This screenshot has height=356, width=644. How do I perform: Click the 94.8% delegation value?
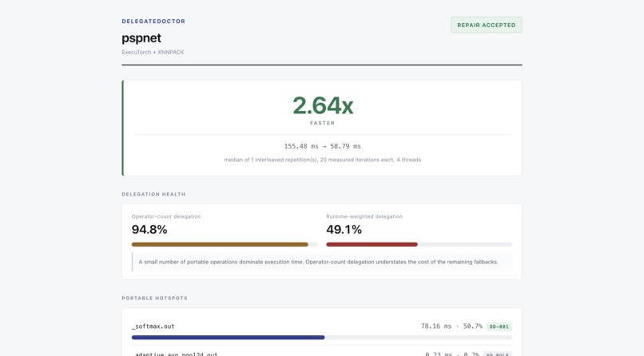(149, 230)
